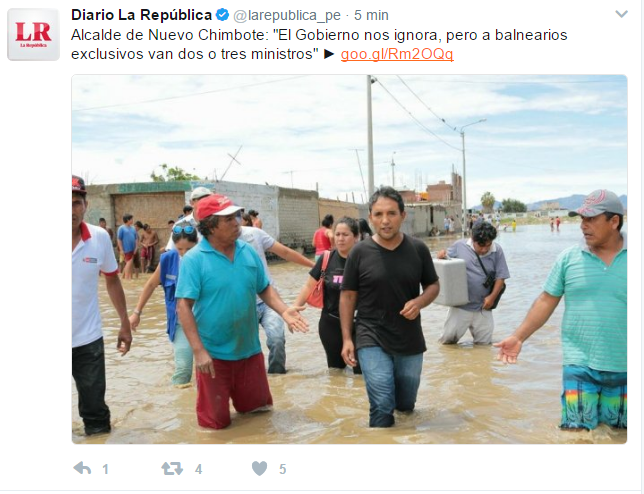The width and height of the screenshot is (644, 494).
Task: Open the La República profile avatar
Action: pyautogui.click(x=33, y=34)
